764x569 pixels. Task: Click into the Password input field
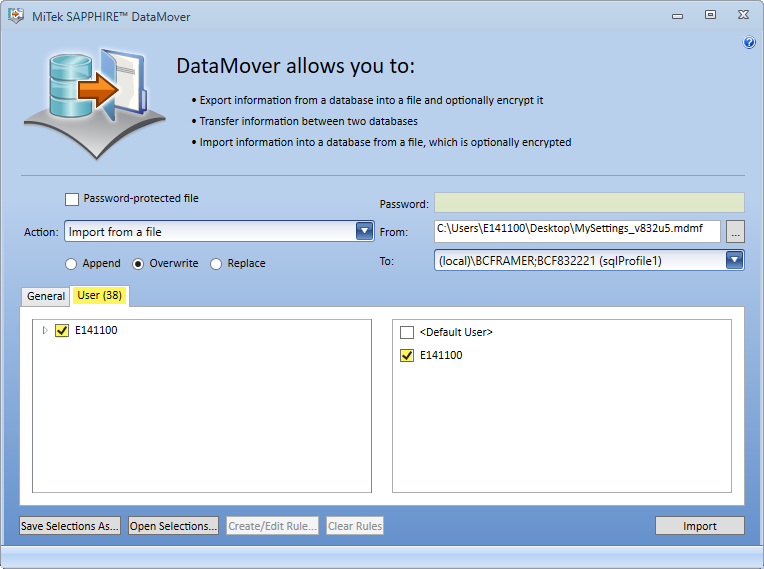[589, 203]
